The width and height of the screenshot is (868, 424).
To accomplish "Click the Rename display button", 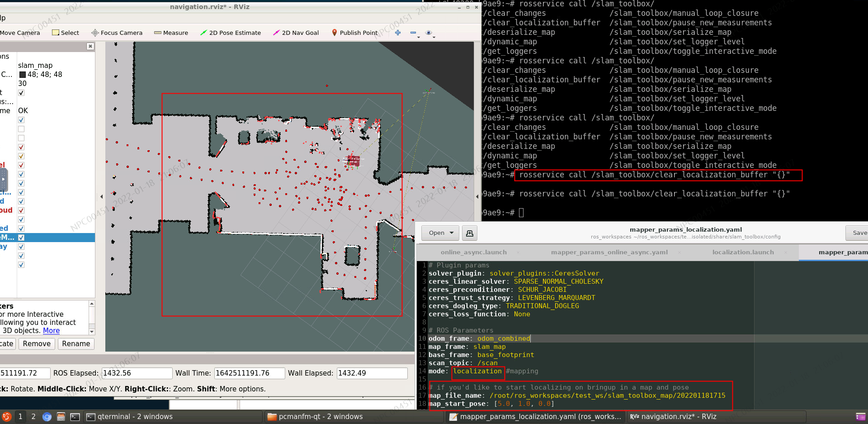I will (x=76, y=344).
